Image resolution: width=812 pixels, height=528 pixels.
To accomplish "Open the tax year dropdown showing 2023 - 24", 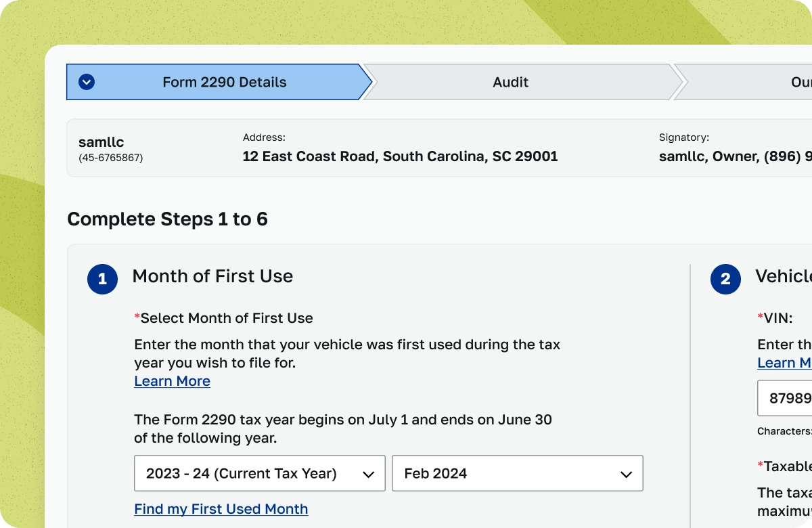I will pos(260,473).
